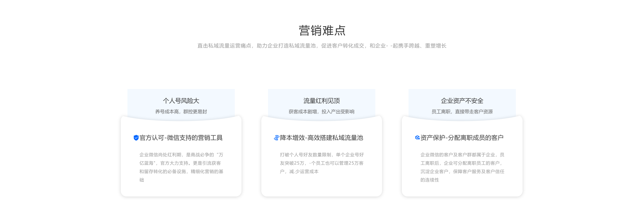
Task: Click the cube icon beside 资产保护
Action: [417, 138]
